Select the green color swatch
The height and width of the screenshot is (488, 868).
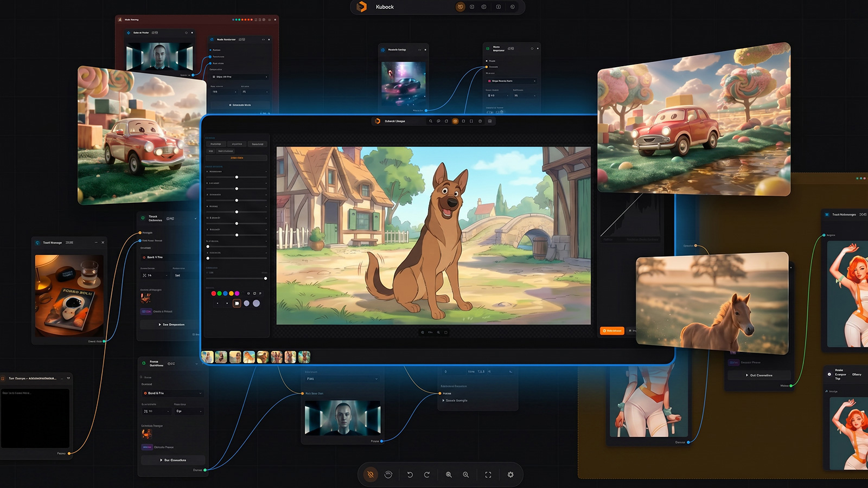coord(219,293)
